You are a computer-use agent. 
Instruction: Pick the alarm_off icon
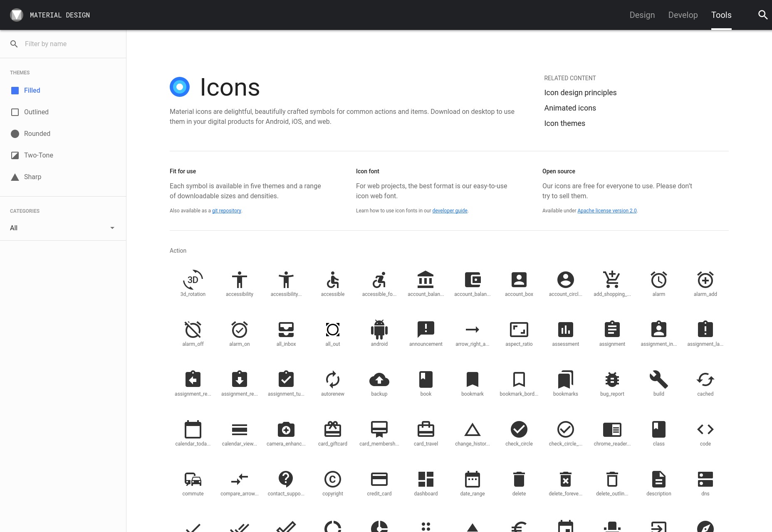[x=193, y=330]
